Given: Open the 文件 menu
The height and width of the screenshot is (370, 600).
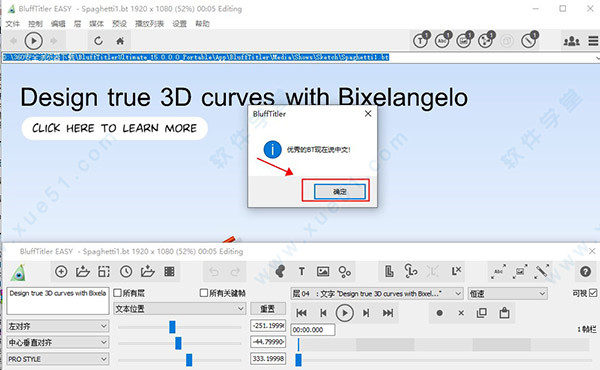Looking at the screenshot, I should [12, 24].
